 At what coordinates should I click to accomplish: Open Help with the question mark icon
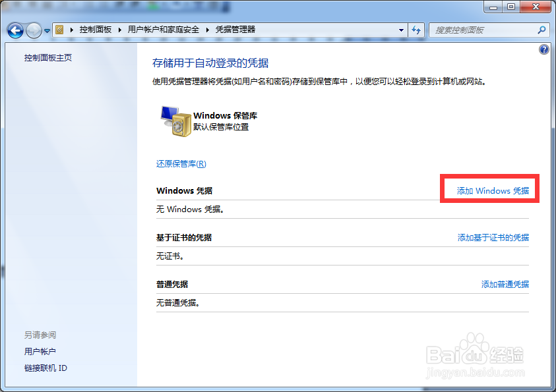coord(544,49)
